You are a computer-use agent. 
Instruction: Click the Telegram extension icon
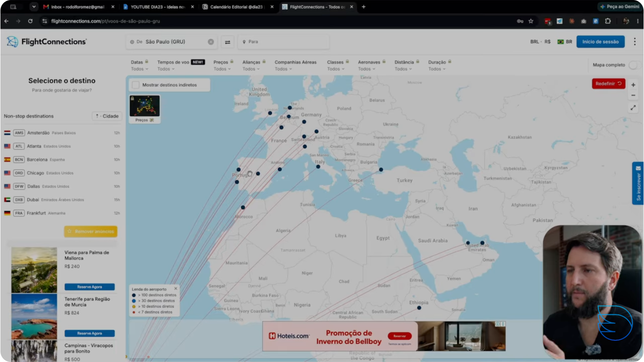click(559, 21)
